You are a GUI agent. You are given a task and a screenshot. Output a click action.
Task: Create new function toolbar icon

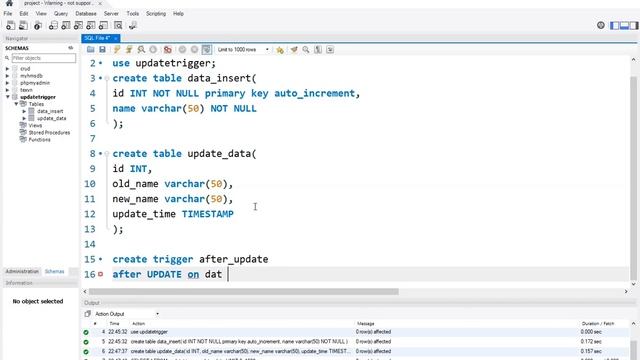tap(104, 26)
